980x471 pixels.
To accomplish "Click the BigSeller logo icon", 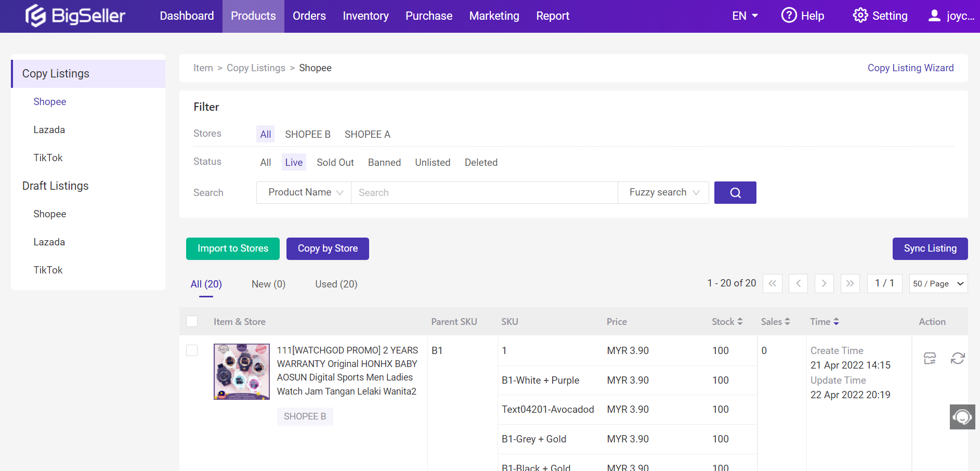I will 36,16.
